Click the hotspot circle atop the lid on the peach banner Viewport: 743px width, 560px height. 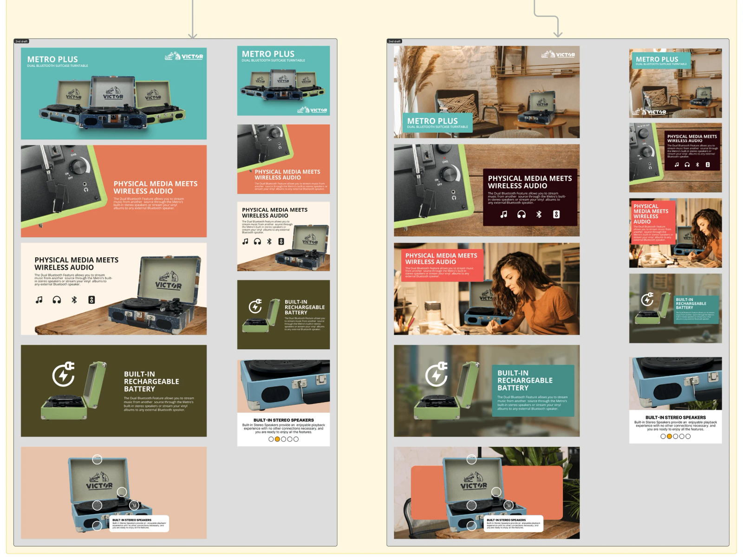coord(97,460)
